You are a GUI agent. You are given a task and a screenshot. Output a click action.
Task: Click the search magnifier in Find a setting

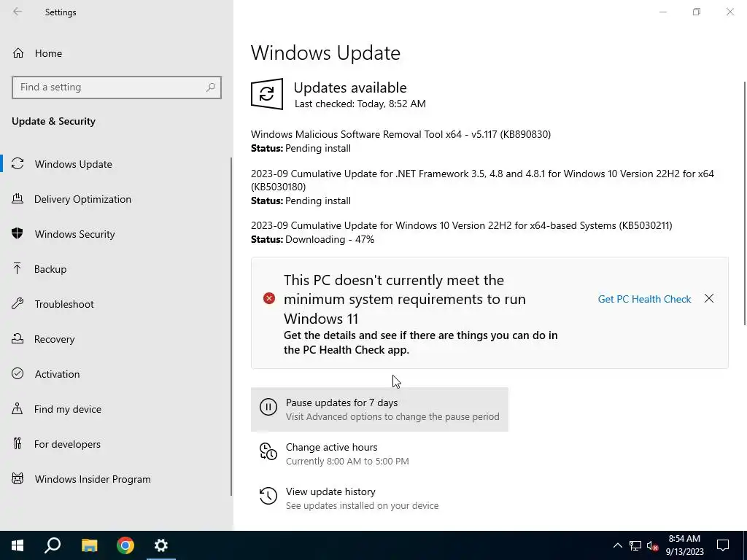pos(211,87)
